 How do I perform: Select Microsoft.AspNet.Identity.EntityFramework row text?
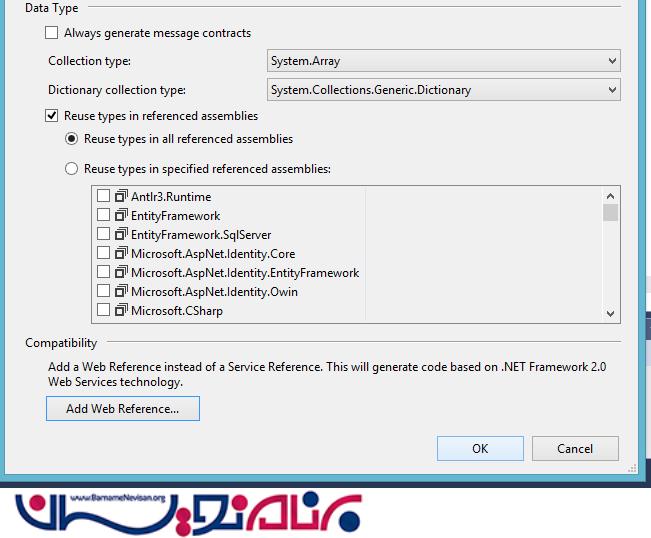point(245,273)
